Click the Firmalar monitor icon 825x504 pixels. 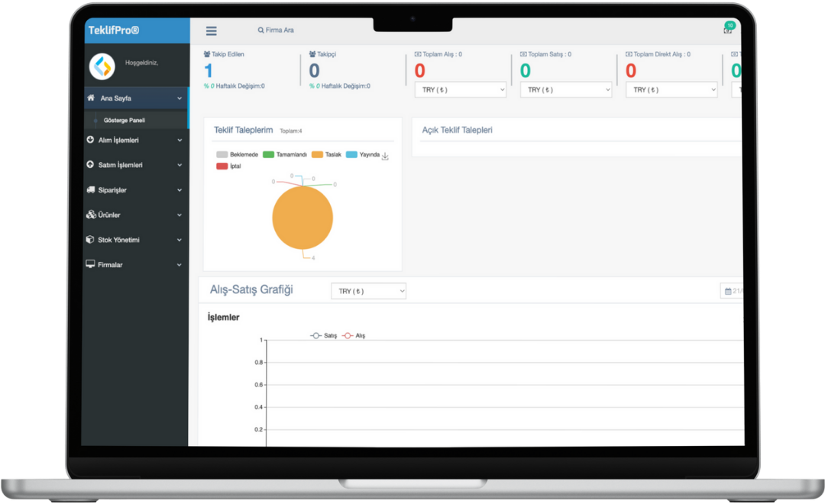(x=90, y=264)
